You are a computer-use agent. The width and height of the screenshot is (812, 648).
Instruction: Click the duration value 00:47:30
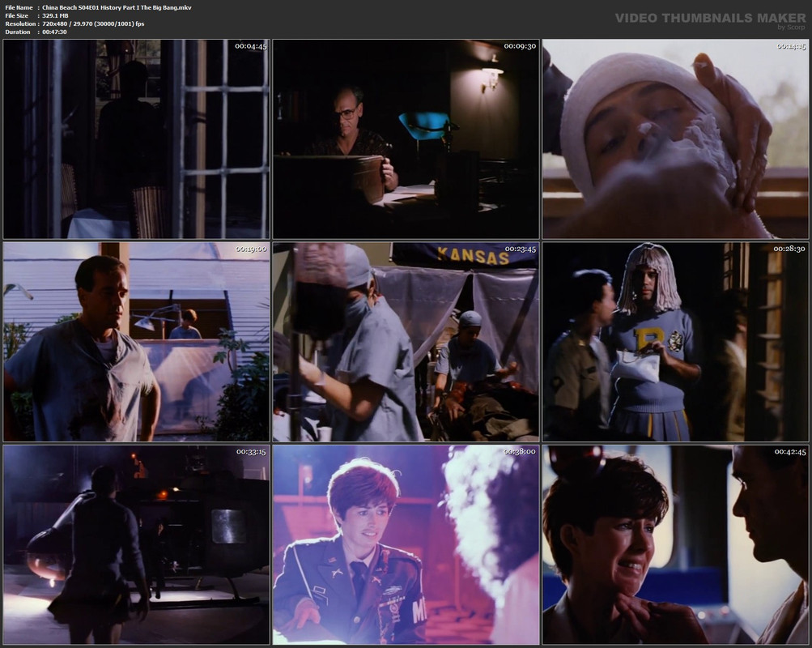(54, 32)
